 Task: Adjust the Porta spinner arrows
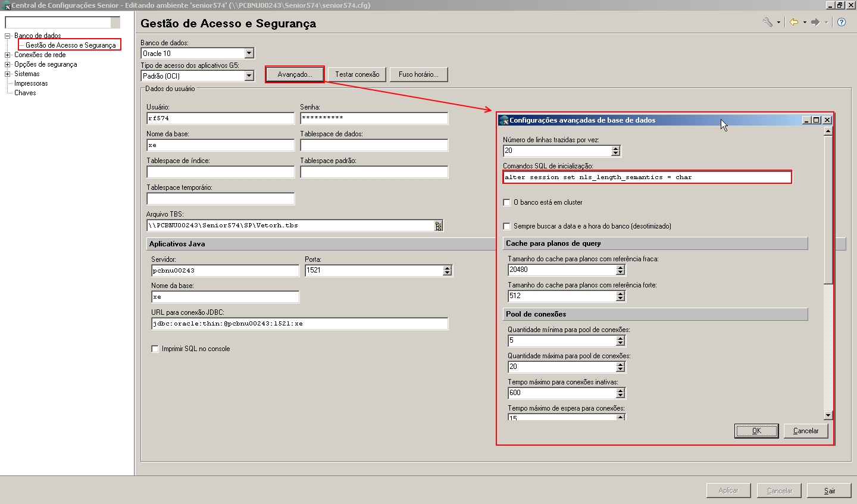pyautogui.click(x=448, y=271)
